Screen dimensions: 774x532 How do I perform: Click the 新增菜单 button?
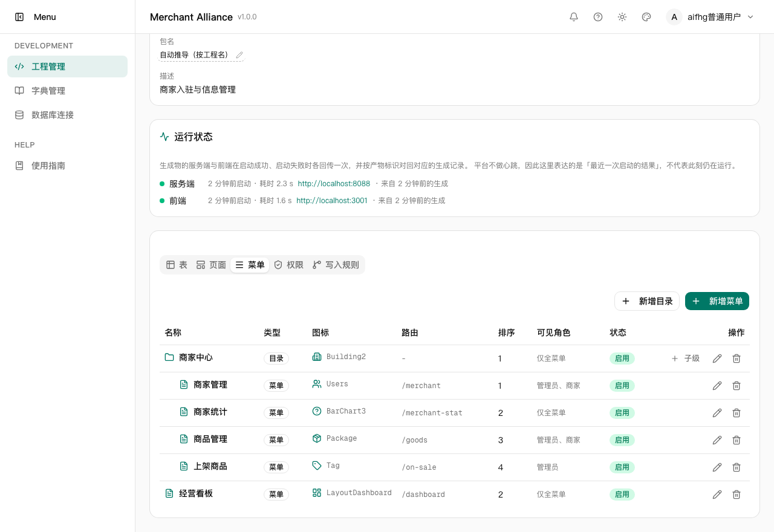[717, 301]
